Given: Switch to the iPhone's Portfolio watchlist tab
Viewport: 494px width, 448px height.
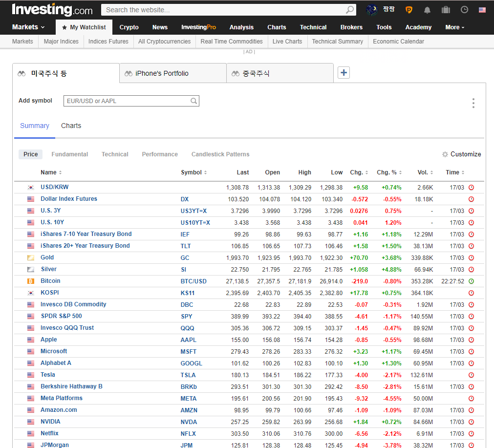Looking at the screenshot, I should coord(172,72).
